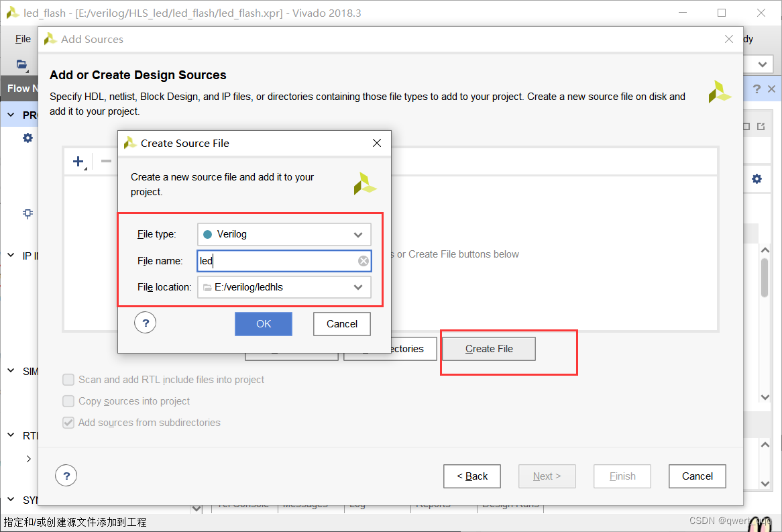Close the Create Source File dialog
782x532 pixels.
(x=377, y=144)
